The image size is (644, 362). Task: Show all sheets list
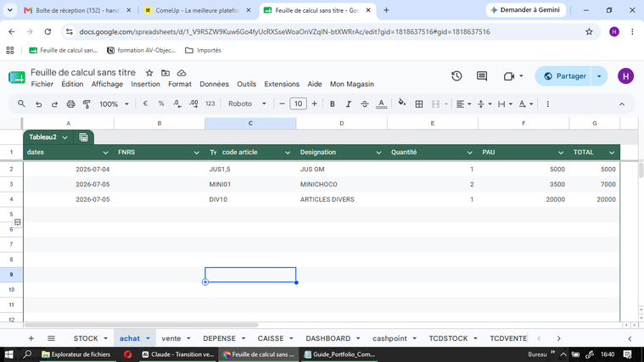coord(51,338)
